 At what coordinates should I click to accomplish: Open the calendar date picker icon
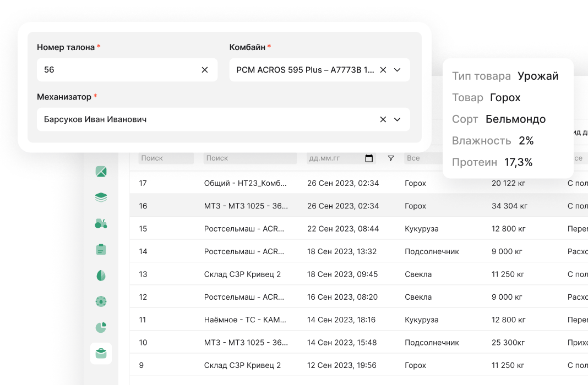tap(369, 158)
